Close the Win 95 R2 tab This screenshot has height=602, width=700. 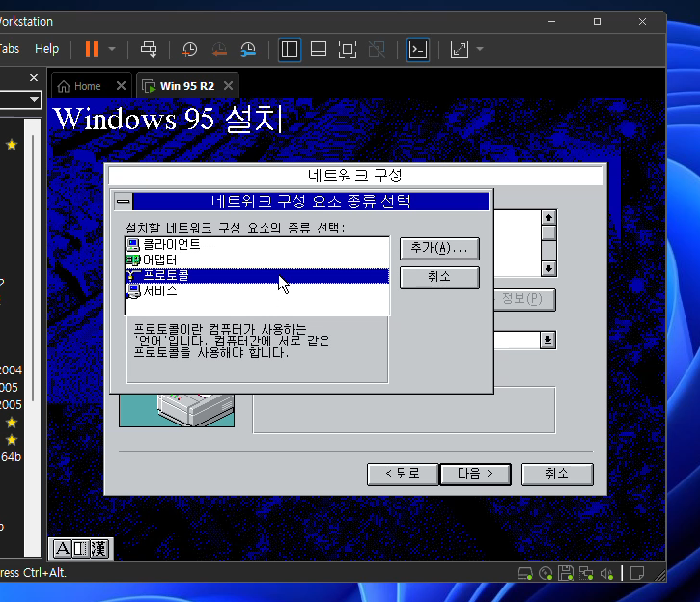[228, 86]
